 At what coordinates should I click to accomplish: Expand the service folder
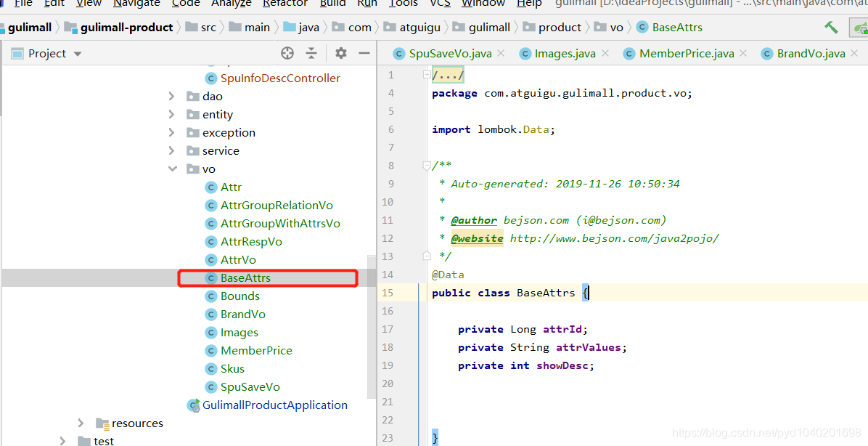point(171,150)
